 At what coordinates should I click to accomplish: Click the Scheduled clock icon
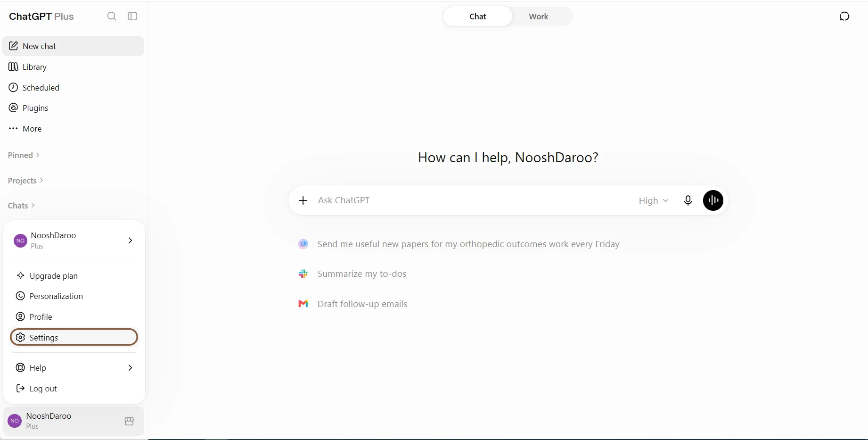(x=14, y=87)
